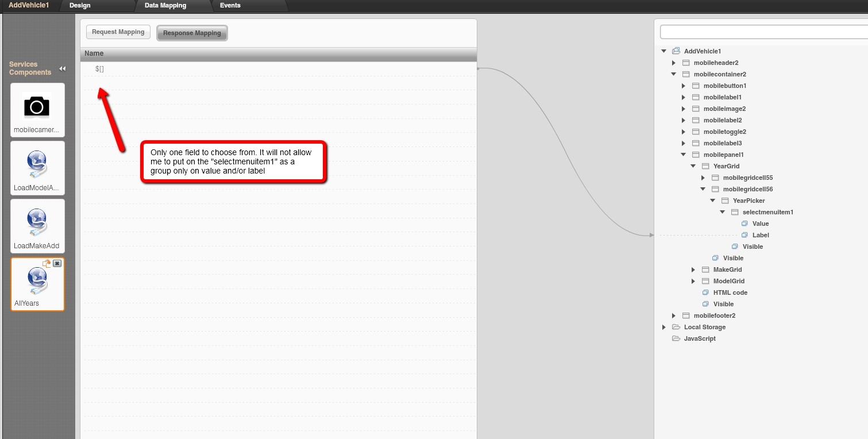Select the Value property under selectmenuitem1

[x=760, y=224]
